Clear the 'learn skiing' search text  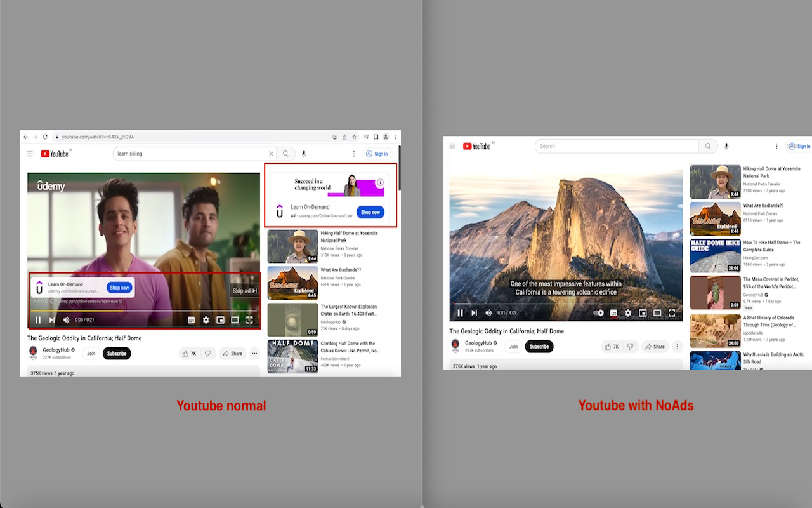[272, 154]
